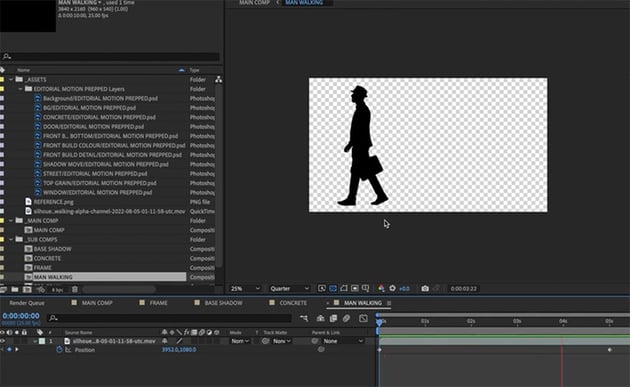Switch to MAIN COMP timeline tab
Viewport: 630px width, 387px height.
tap(97, 303)
